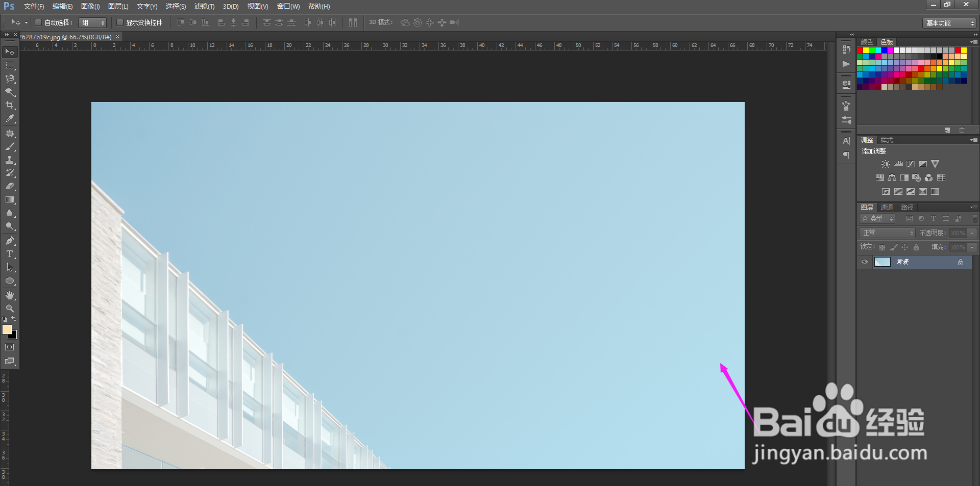This screenshot has width=980, height=486.
Task: Select the Pen tool
Action: pyautogui.click(x=10, y=241)
